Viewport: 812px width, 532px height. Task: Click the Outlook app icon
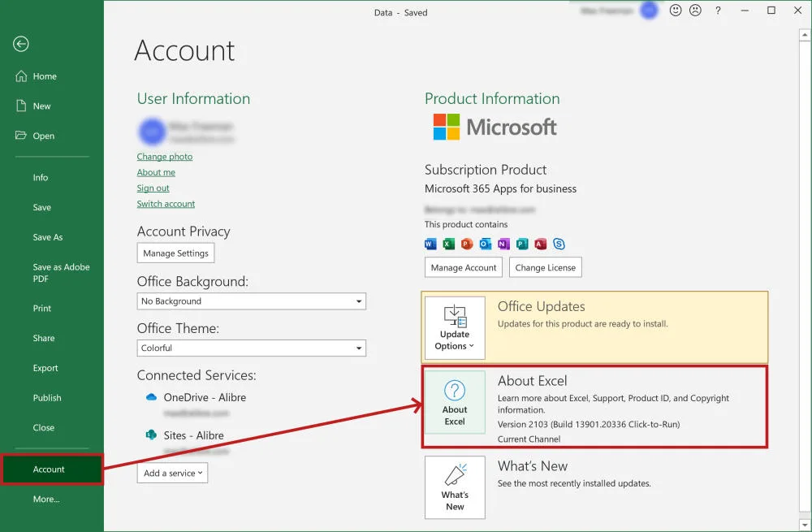[486, 244]
